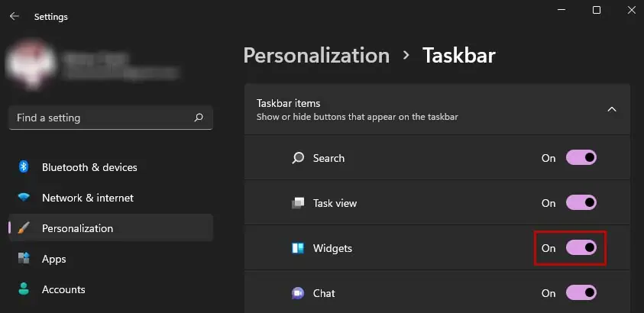Focus the Find a setting field
644x313 pixels.
coord(111,118)
